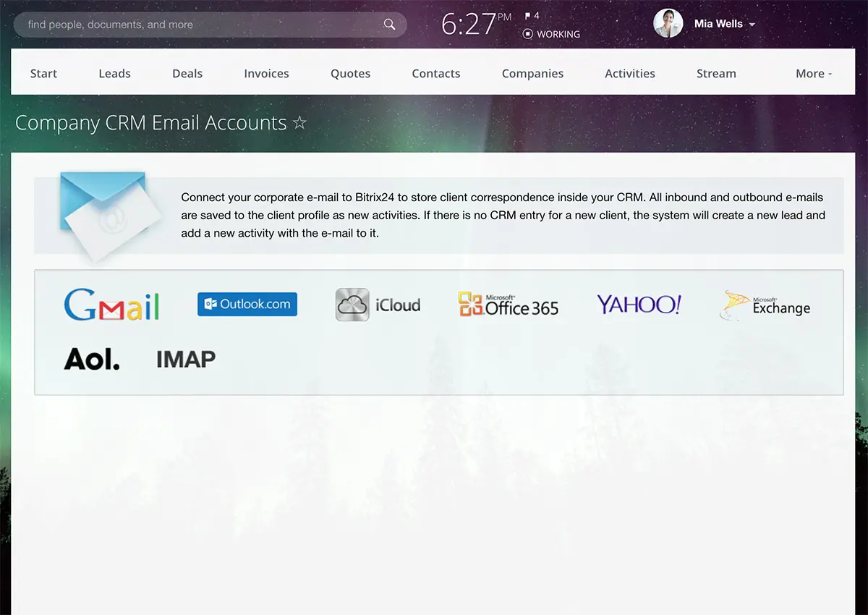Choose the Outlook.com provider icon
Screen dimensions: 868x615
click(x=247, y=304)
